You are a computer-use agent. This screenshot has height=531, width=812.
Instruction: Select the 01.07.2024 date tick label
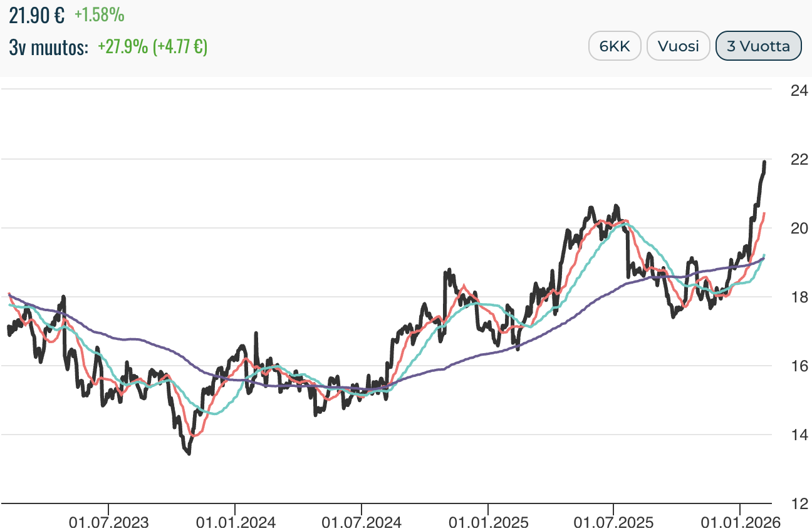click(362, 522)
